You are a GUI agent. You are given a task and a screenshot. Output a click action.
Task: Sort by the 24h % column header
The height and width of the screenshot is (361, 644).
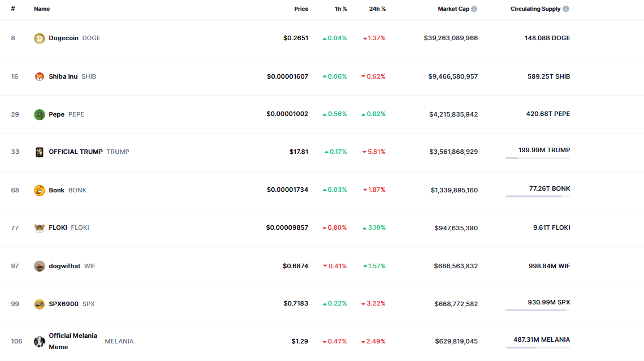(377, 9)
